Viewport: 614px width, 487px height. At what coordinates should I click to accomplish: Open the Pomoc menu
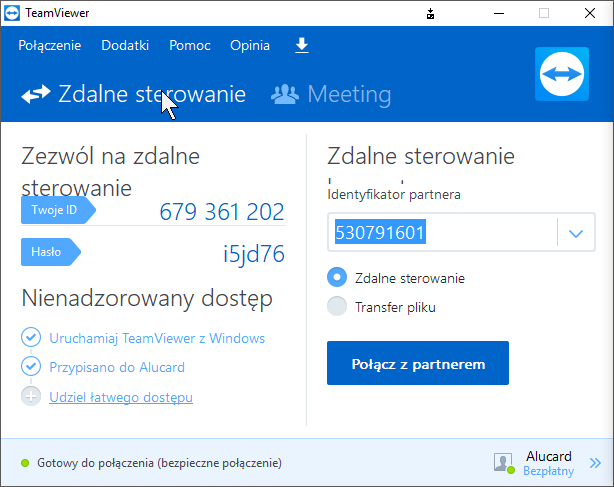[189, 46]
